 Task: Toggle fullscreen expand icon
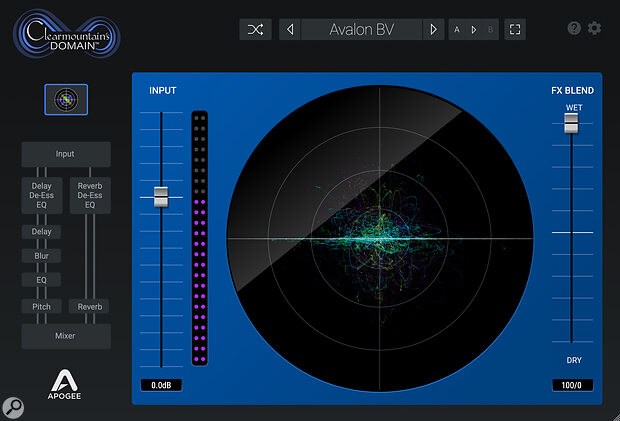515,29
